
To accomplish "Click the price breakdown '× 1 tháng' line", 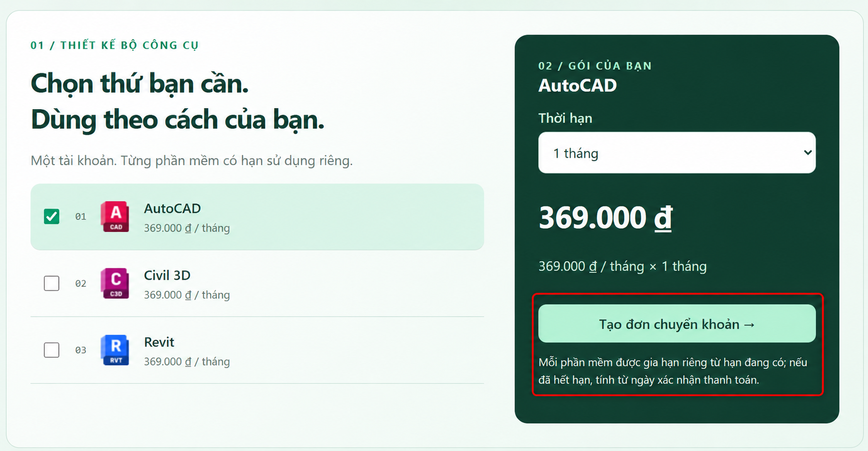I will [x=622, y=266].
